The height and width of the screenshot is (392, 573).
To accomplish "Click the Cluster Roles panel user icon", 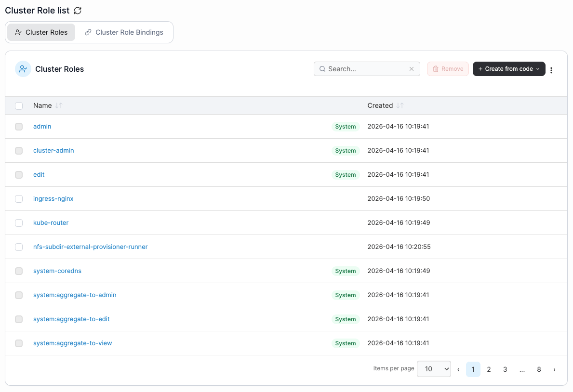I will tap(23, 69).
